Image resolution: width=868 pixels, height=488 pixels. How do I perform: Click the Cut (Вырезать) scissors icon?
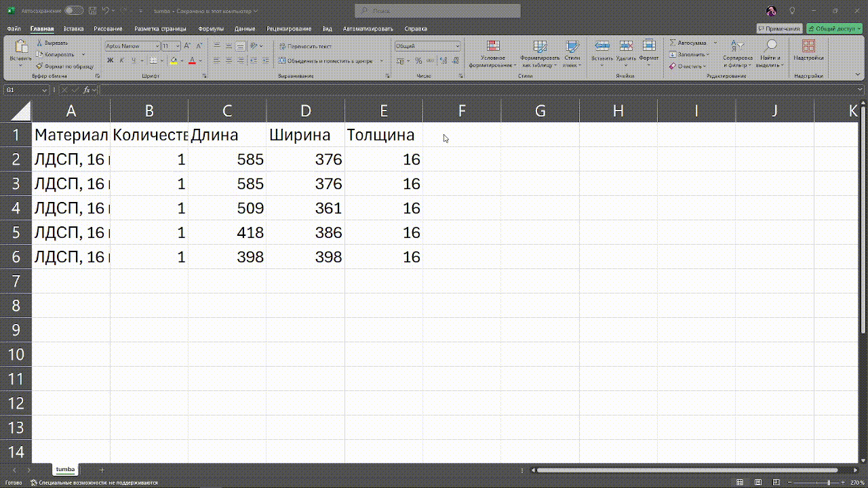[x=39, y=43]
